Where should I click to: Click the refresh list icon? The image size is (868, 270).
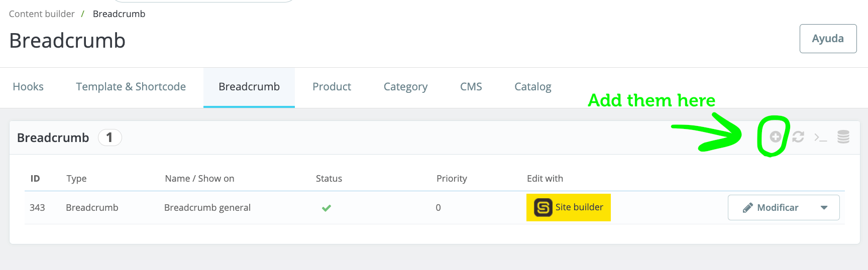pos(798,137)
